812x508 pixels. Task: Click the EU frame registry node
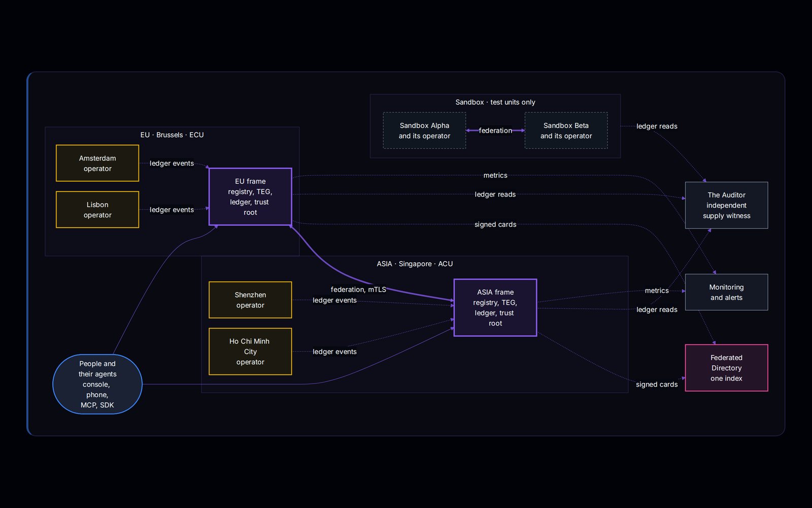click(x=250, y=197)
